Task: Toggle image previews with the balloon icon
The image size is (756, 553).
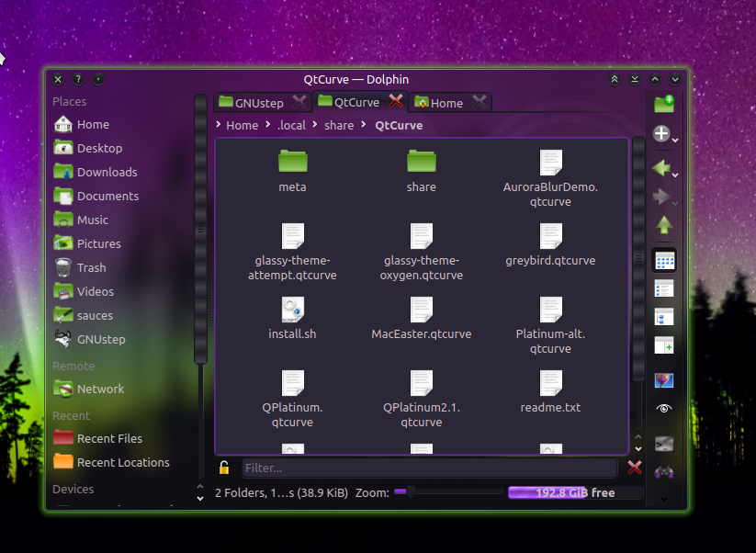Action: (x=664, y=380)
